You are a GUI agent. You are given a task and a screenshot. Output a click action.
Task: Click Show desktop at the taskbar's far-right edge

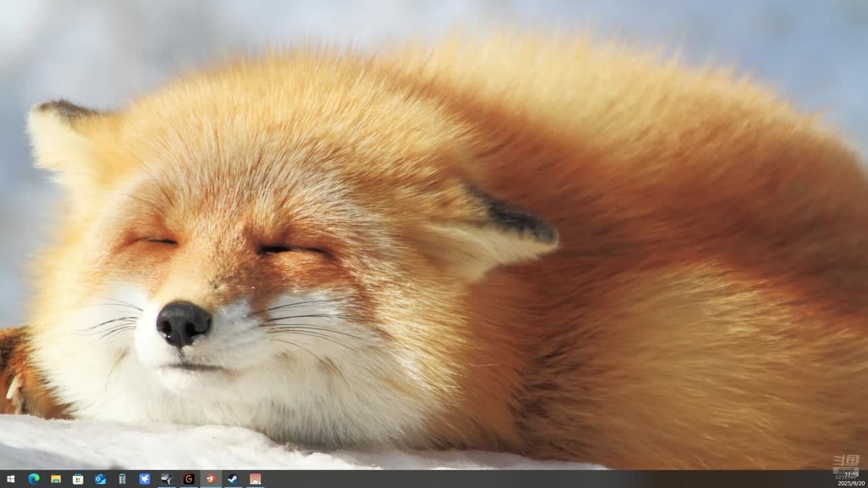[x=867, y=479]
